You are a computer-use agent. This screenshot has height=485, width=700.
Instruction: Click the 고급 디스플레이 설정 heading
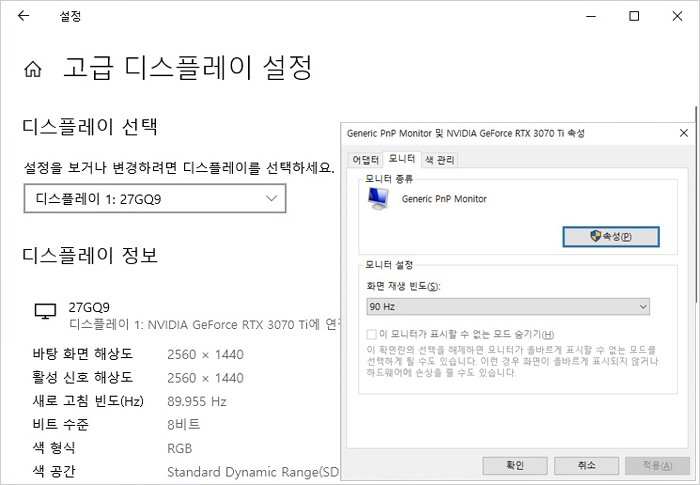pyautogui.click(x=188, y=69)
